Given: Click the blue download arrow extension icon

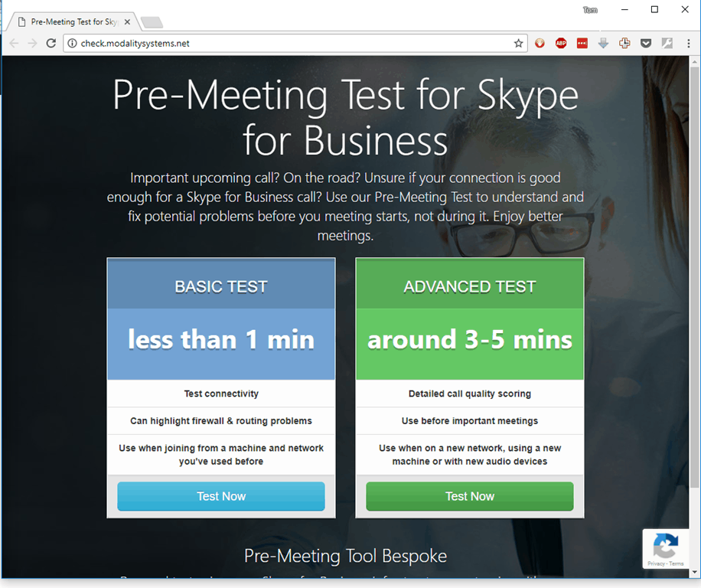Looking at the screenshot, I should tap(603, 44).
